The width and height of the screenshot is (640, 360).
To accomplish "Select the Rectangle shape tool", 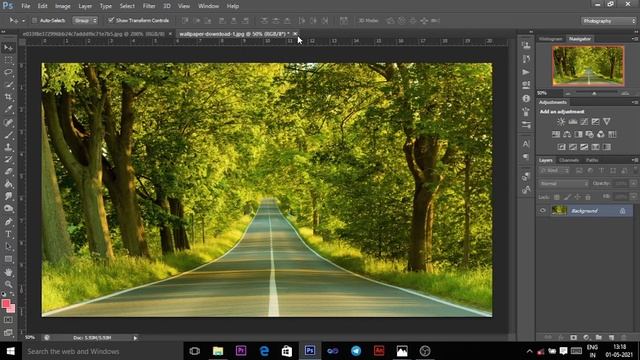I will click(8, 259).
